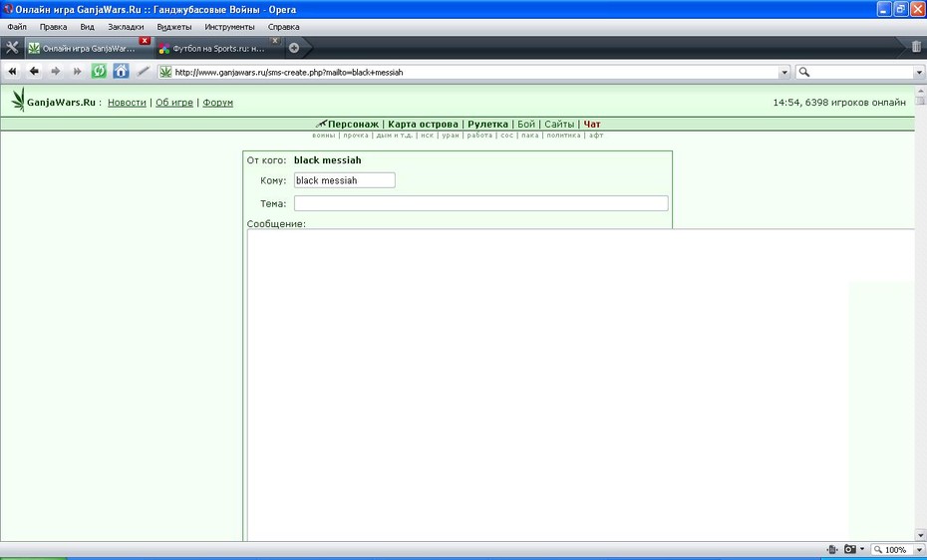This screenshot has height=560, width=927.
Task: Open the Виджеты menu
Action: (174, 27)
